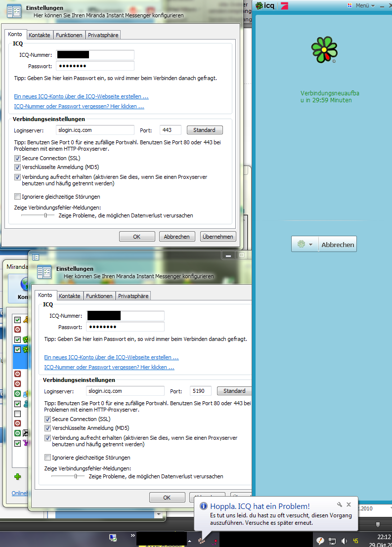Image resolution: width=392 pixels, height=547 pixels.
Task: Dismiss the 'Hoppla' balloon with its X
Action: click(348, 505)
